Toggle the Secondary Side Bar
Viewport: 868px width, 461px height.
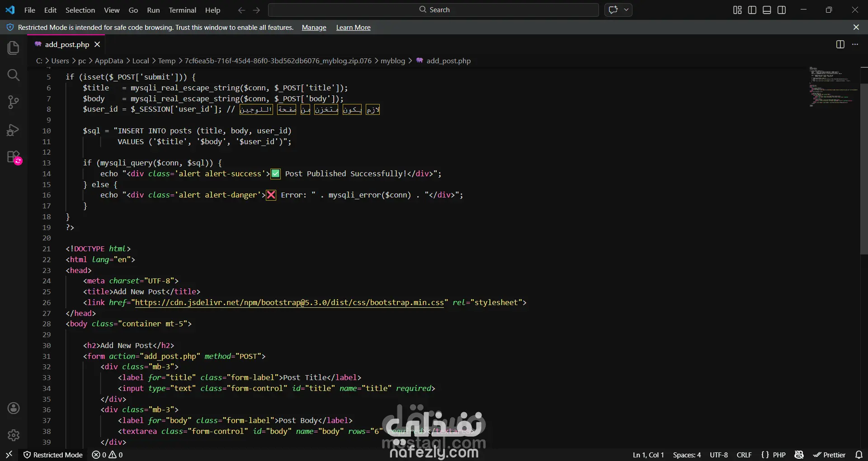click(782, 10)
